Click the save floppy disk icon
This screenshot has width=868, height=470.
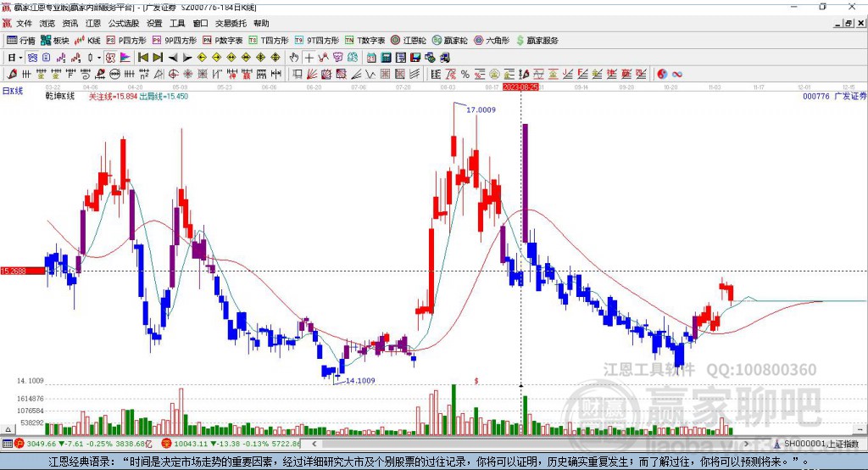[415, 58]
